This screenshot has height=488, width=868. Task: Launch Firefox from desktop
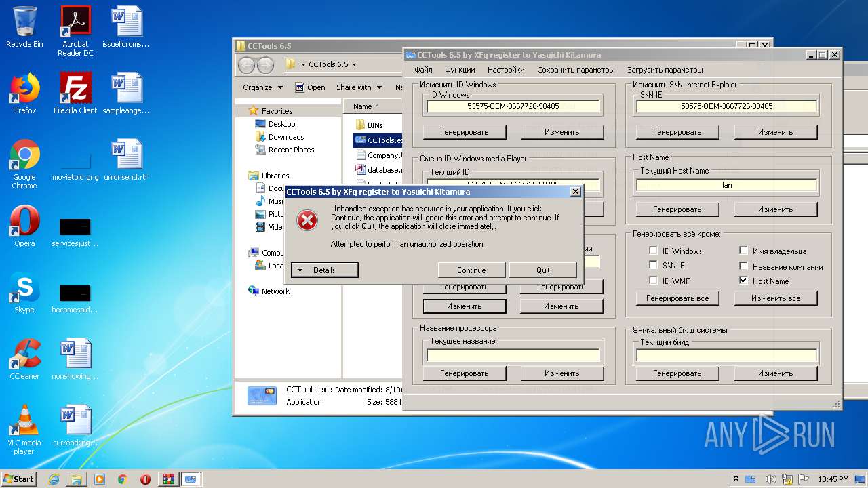(24, 93)
